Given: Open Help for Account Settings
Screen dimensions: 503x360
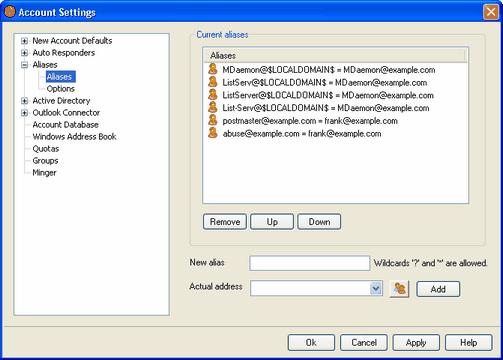Looking at the screenshot, I should [469, 343].
